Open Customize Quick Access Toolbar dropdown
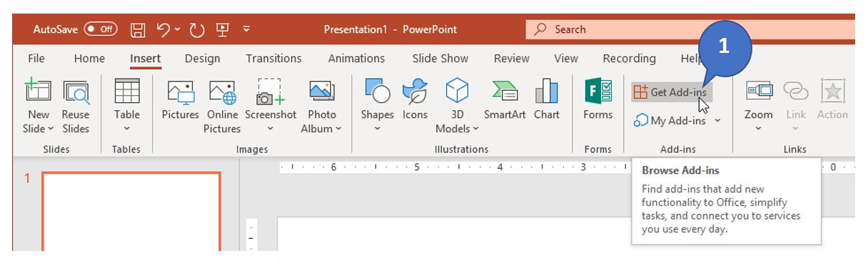This screenshot has height=261, width=868. click(x=246, y=29)
